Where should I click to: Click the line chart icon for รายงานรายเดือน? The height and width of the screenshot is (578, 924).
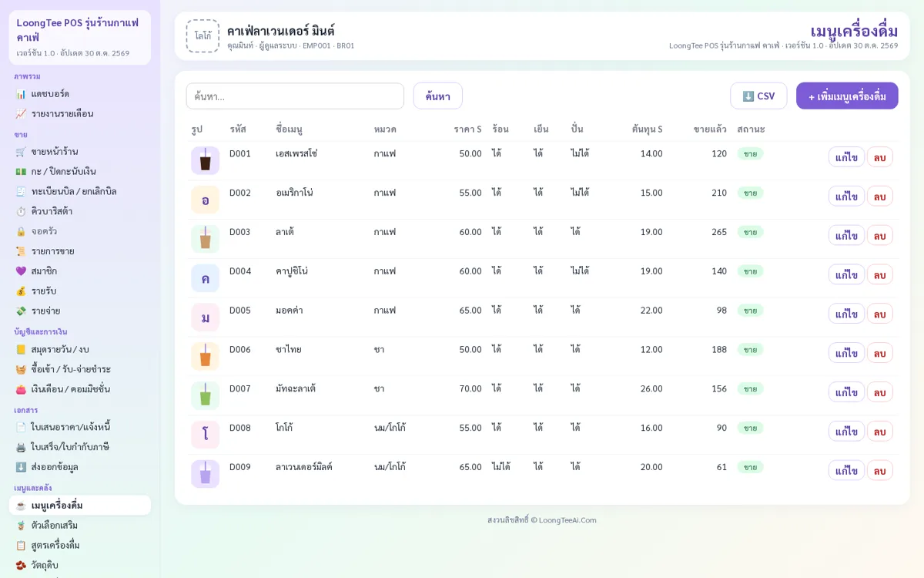coord(21,114)
